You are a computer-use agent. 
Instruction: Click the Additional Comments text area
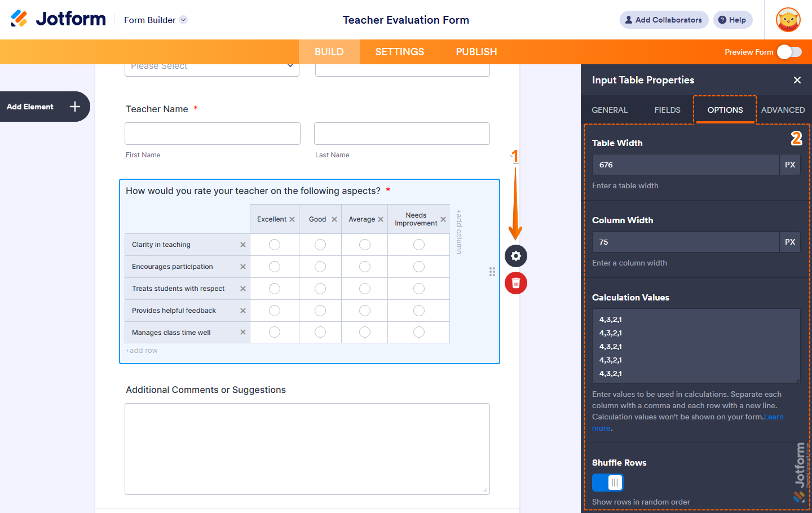tap(307, 449)
